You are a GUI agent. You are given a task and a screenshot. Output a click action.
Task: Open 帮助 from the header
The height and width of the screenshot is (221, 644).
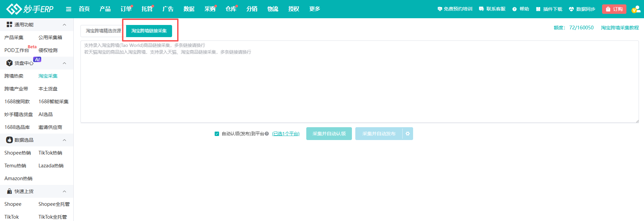point(521,9)
